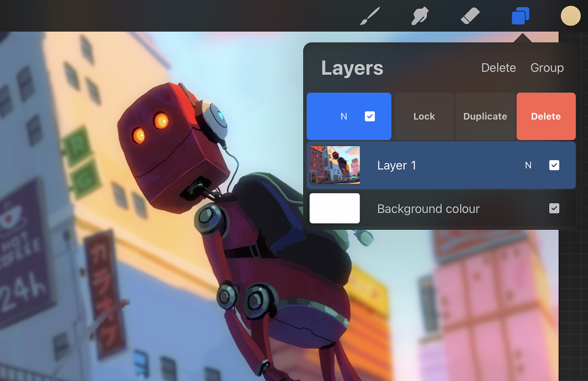Hide Layer 1 using its checkbox
The width and height of the screenshot is (588, 381).
coord(554,165)
